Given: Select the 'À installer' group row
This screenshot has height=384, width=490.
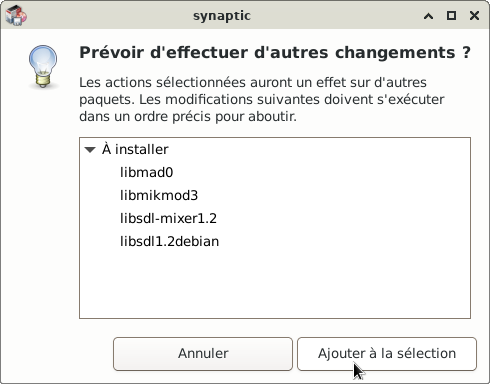Looking at the screenshot, I should pyautogui.click(x=275, y=149).
